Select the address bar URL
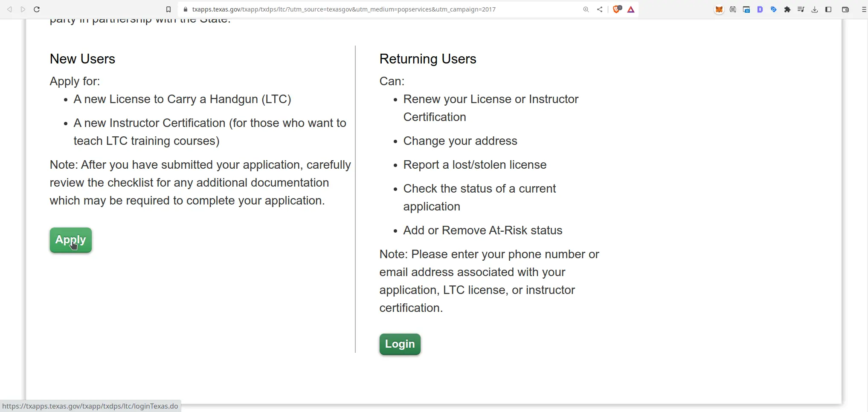The width and height of the screenshot is (868, 412). click(x=341, y=9)
